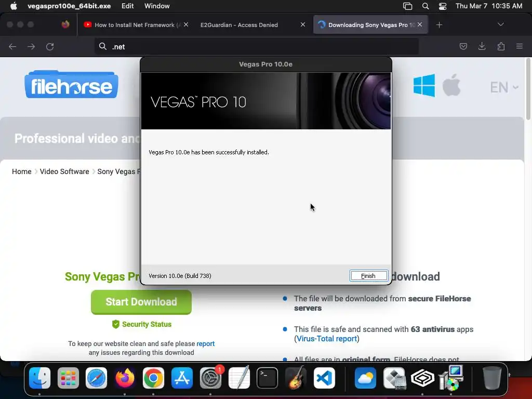This screenshot has height=399, width=532.
Task: Open Firefox application hamburger menu
Action: [520, 46]
